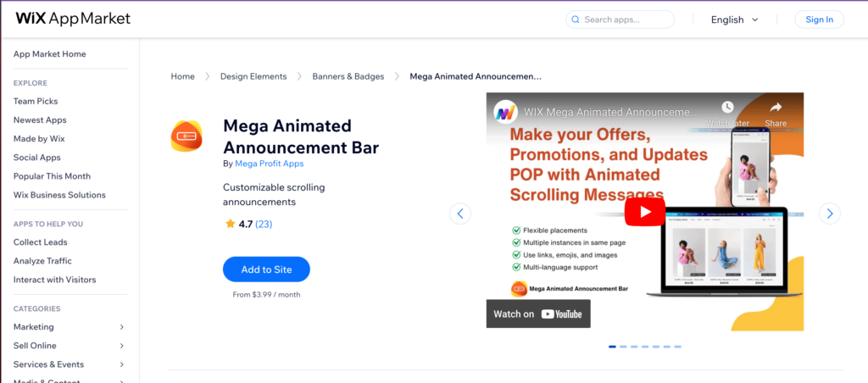Click the Mega Animated Announcement Bar app logo

tap(186, 136)
